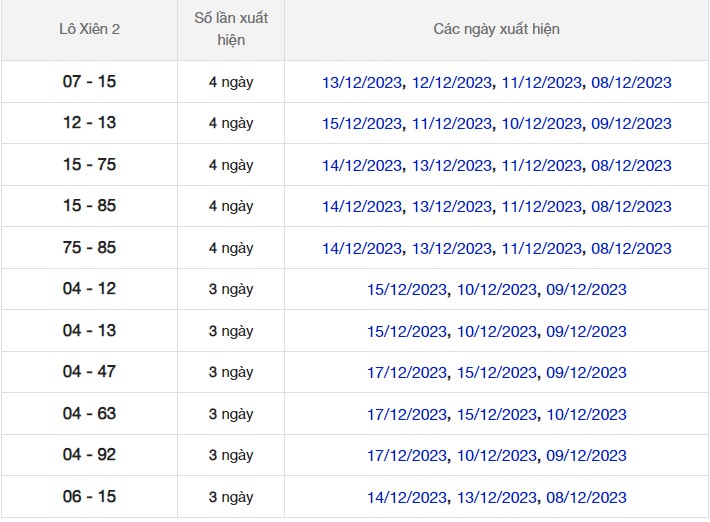Click the 08/12/2023 date in row 07 - 15
This screenshot has height=522, width=710.
pos(631,82)
